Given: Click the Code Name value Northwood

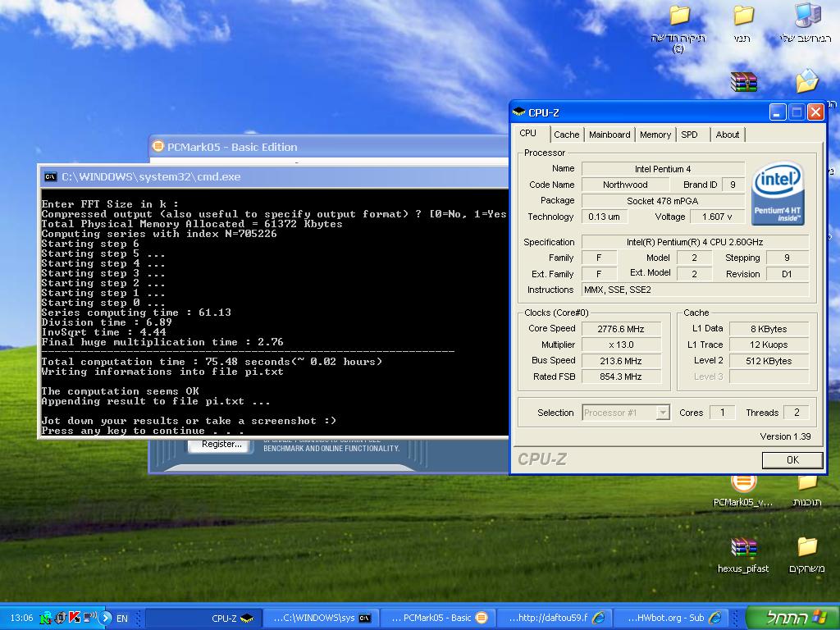Looking at the screenshot, I should [x=625, y=185].
